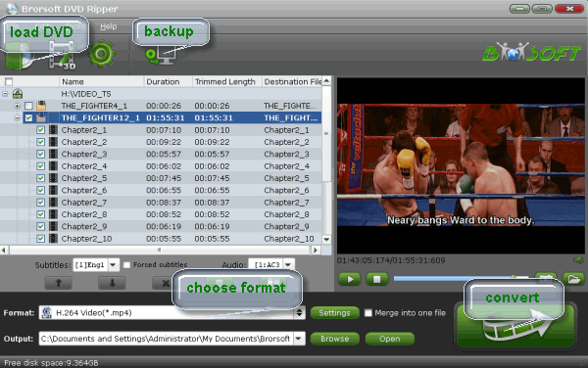Click the backup DVD monitor icon
Screen dimensions: 588x368
[161, 57]
